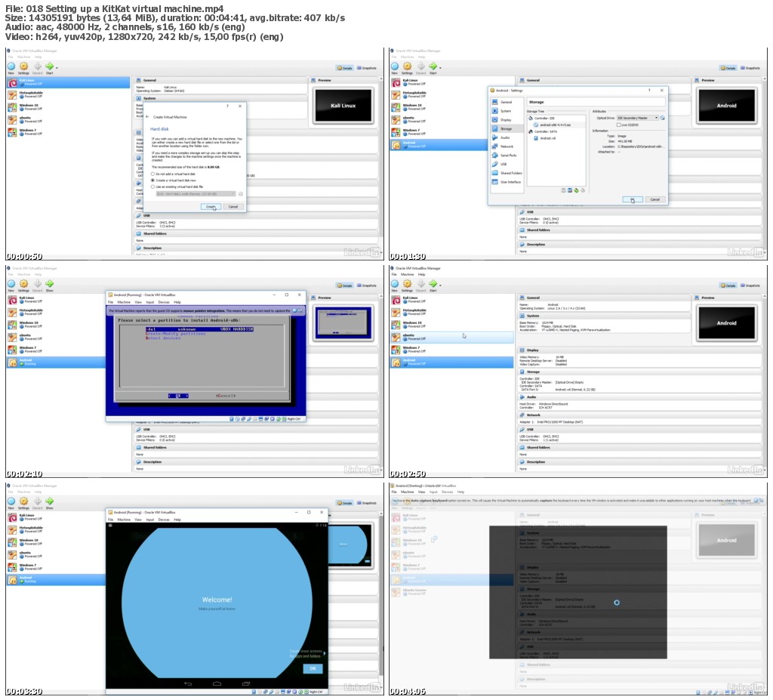
Task: Switch to Snapshots view in the 00:00:50 frame
Action: [367, 68]
